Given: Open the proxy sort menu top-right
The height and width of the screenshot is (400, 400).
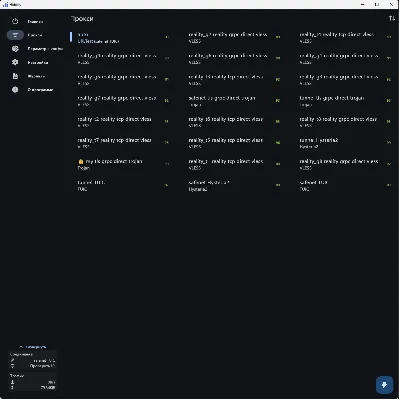Looking at the screenshot, I should (x=392, y=19).
